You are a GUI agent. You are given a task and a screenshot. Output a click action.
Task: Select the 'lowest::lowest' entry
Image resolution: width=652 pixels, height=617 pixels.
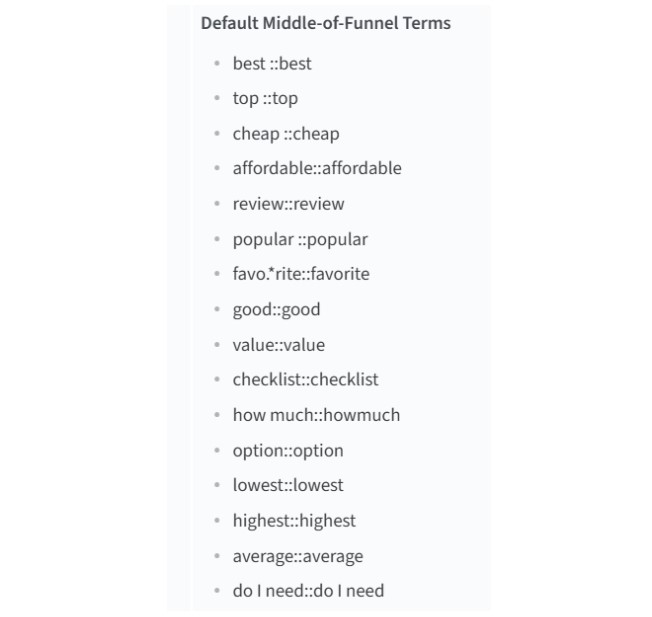point(288,485)
